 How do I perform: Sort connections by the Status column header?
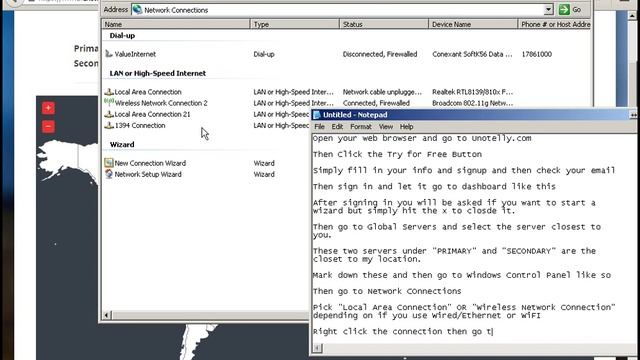[x=384, y=24]
